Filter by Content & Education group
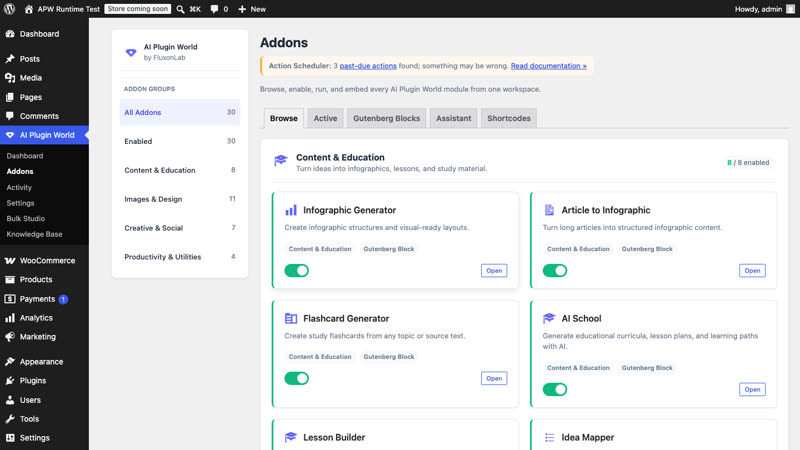This screenshot has height=450, width=800. (180, 170)
